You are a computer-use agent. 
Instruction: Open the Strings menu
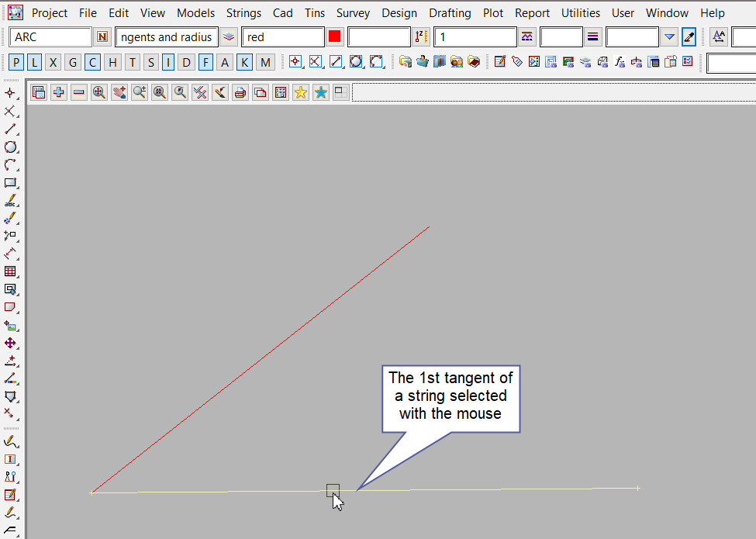click(x=244, y=13)
